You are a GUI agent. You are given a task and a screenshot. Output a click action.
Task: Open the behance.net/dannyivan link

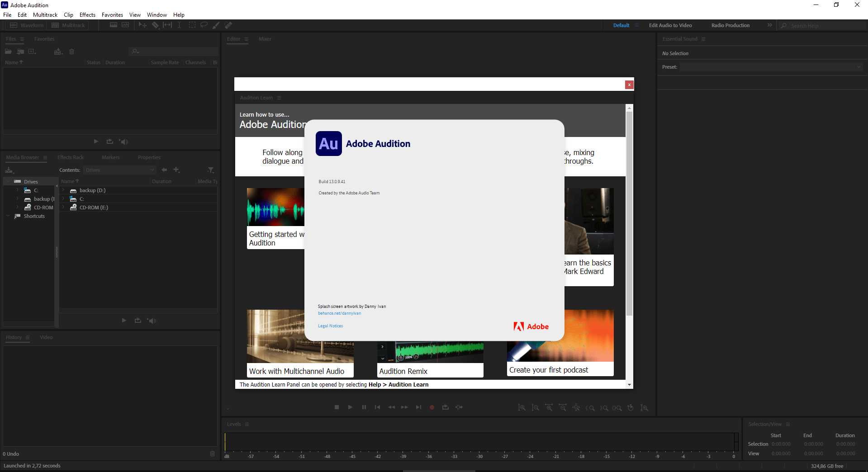point(339,313)
